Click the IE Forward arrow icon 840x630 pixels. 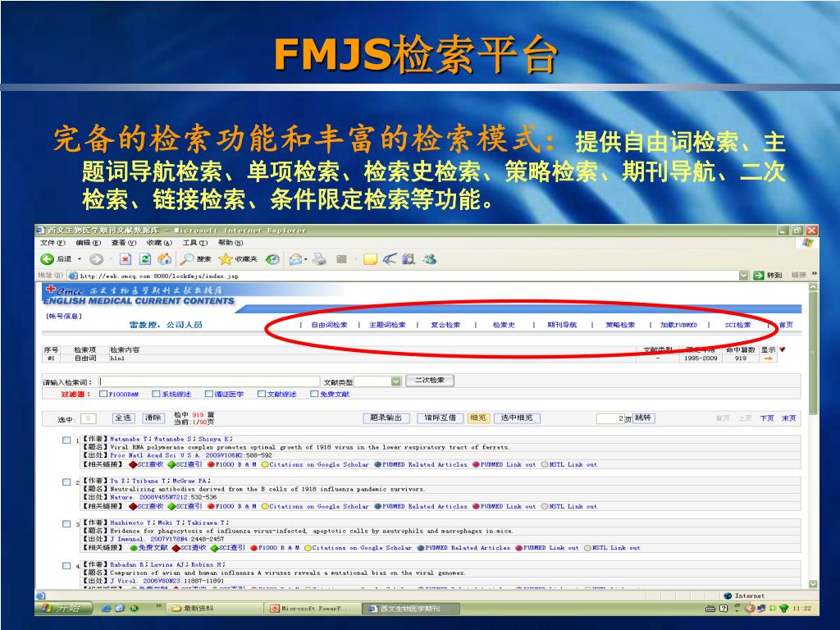click(97, 259)
